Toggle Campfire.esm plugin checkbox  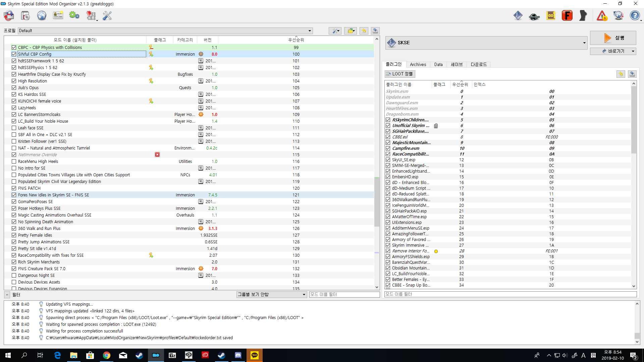[388, 148]
